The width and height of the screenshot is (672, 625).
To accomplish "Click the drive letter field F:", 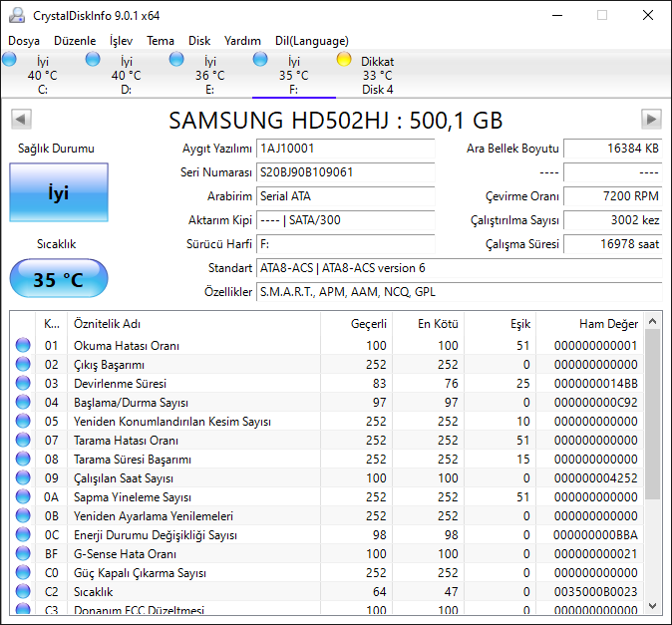I will pos(345,244).
